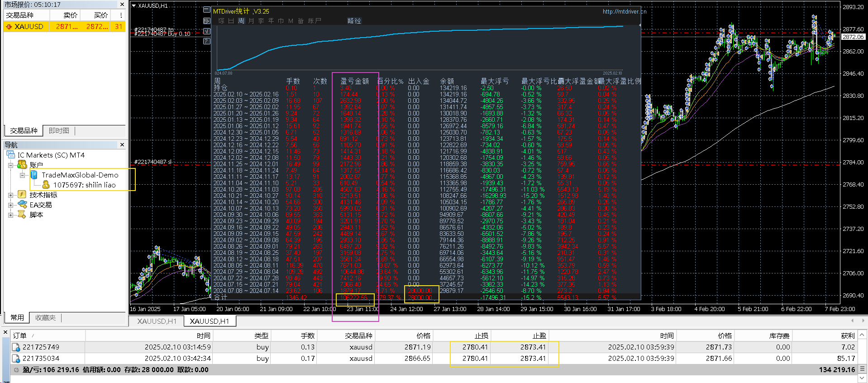Toggle the MTDriver checkmark icon

coord(207,31)
